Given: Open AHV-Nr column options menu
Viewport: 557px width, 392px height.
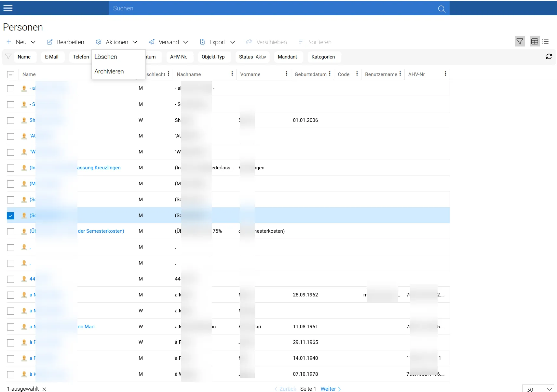Looking at the screenshot, I should (445, 74).
